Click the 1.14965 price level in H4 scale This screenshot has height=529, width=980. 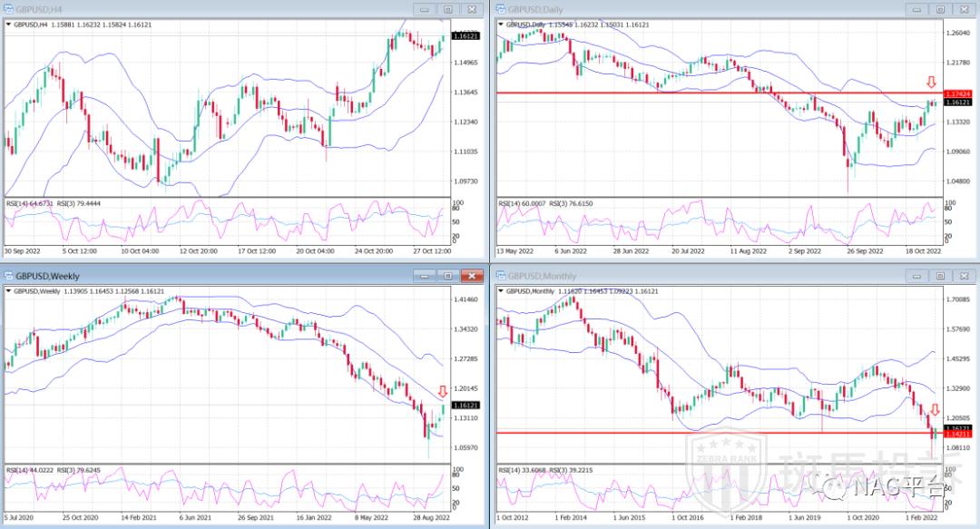465,63
